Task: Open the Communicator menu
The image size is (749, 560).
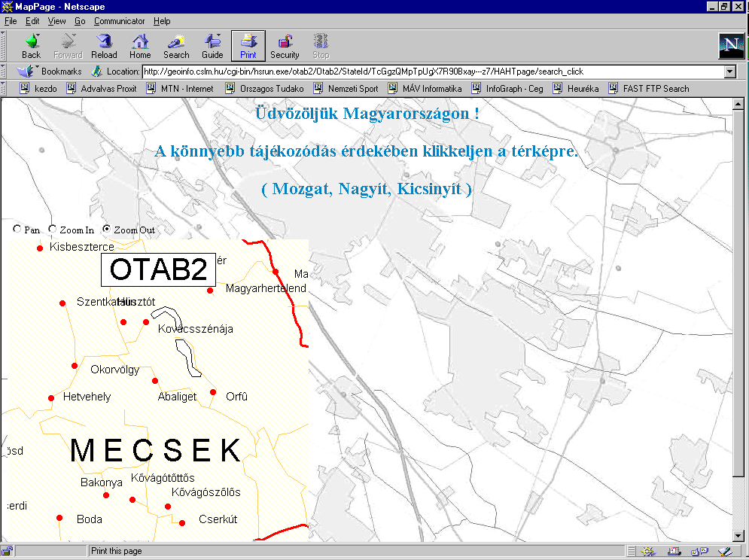Action: pyautogui.click(x=120, y=21)
